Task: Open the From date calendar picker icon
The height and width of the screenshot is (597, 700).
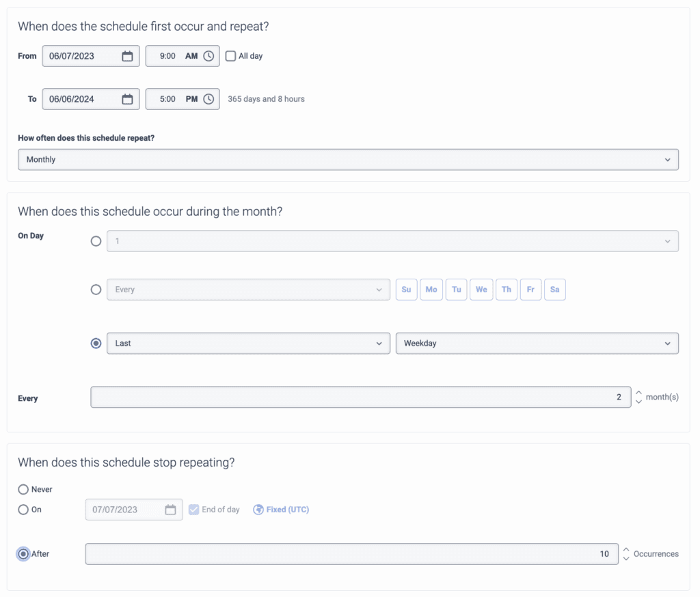Action: tap(127, 56)
